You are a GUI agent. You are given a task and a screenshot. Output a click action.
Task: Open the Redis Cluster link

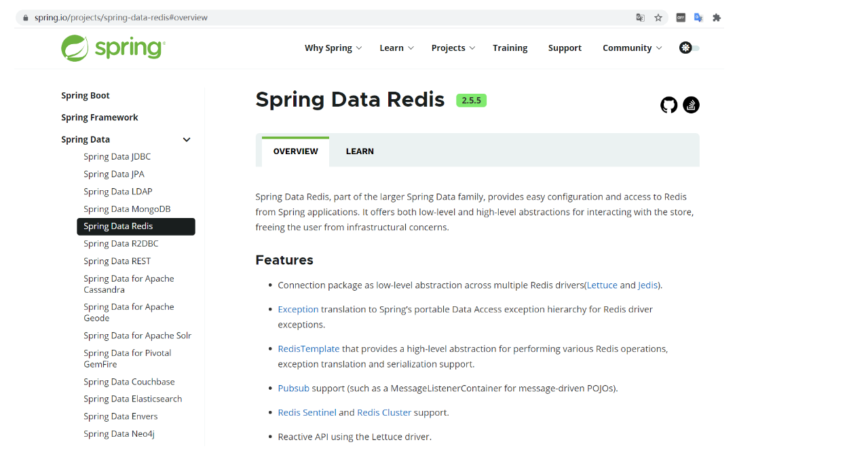[384, 412]
